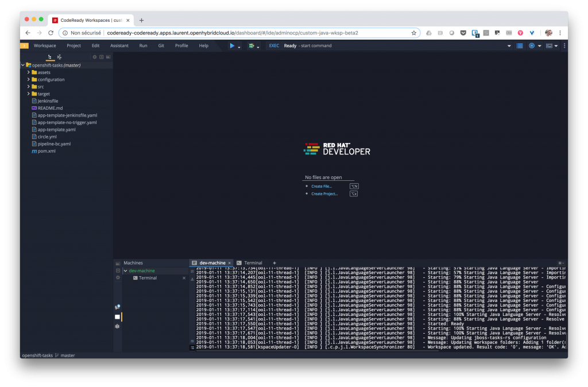Click the yellow arrow dashboard toggle button
The height and width of the screenshot is (387, 588).
pyautogui.click(x=24, y=45)
